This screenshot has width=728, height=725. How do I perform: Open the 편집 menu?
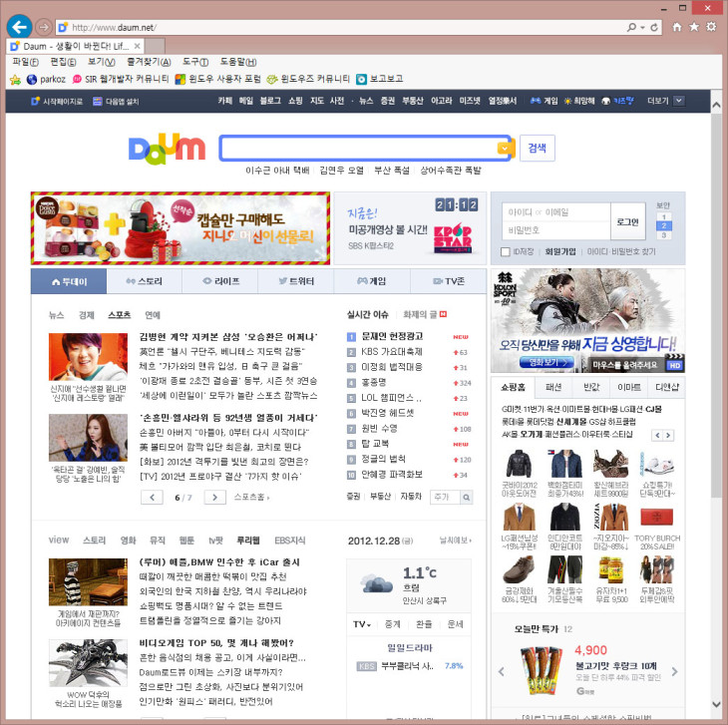coord(63,62)
